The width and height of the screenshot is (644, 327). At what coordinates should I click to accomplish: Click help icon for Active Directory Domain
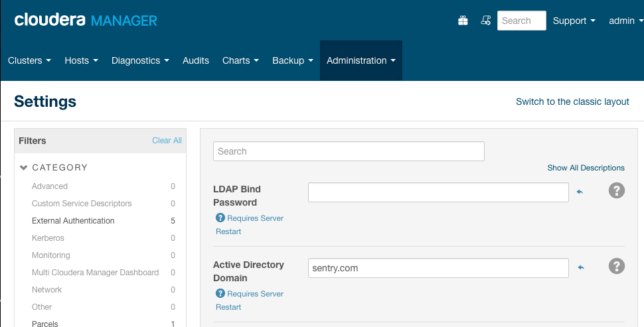[617, 267]
